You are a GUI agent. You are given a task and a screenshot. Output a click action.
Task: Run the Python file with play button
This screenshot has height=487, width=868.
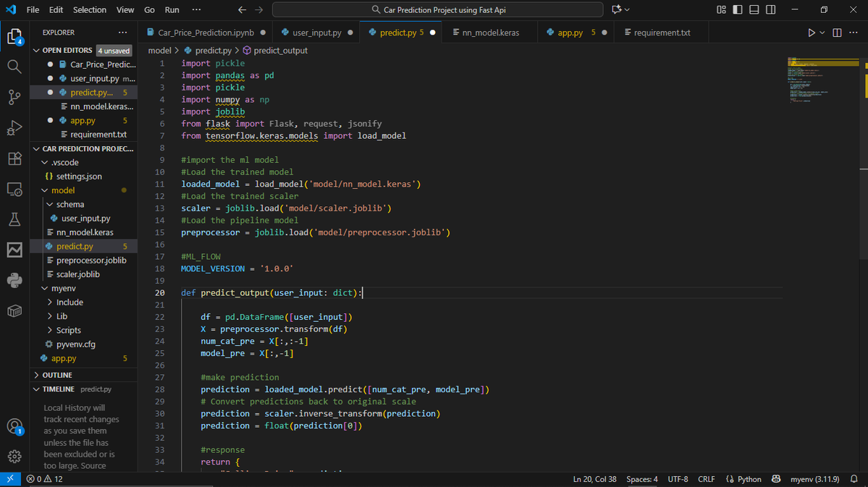pos(811,33)
